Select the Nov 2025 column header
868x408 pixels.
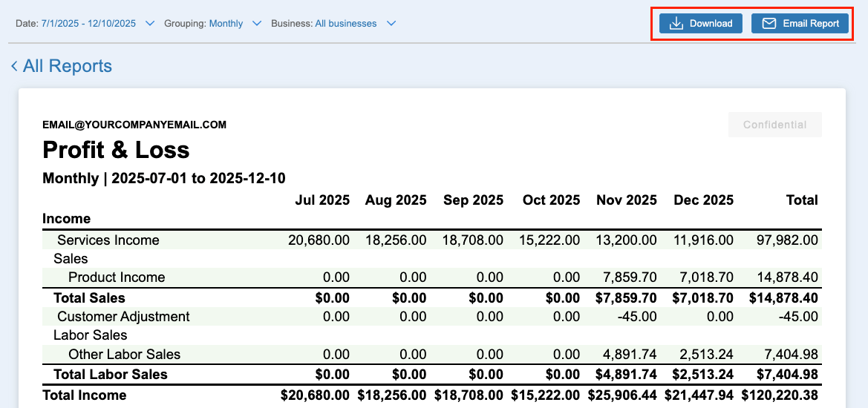pos(626,200)
